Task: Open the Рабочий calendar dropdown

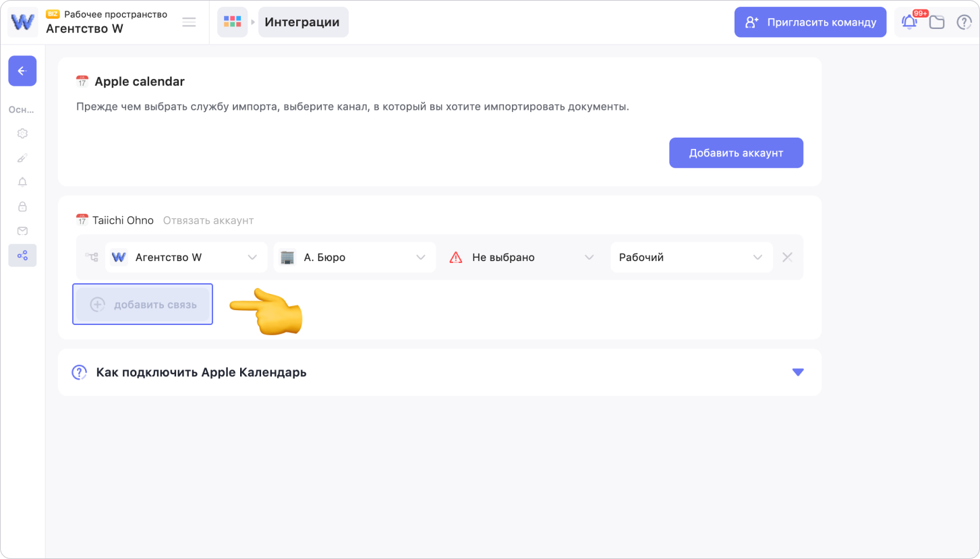Action: coord(691,257)
